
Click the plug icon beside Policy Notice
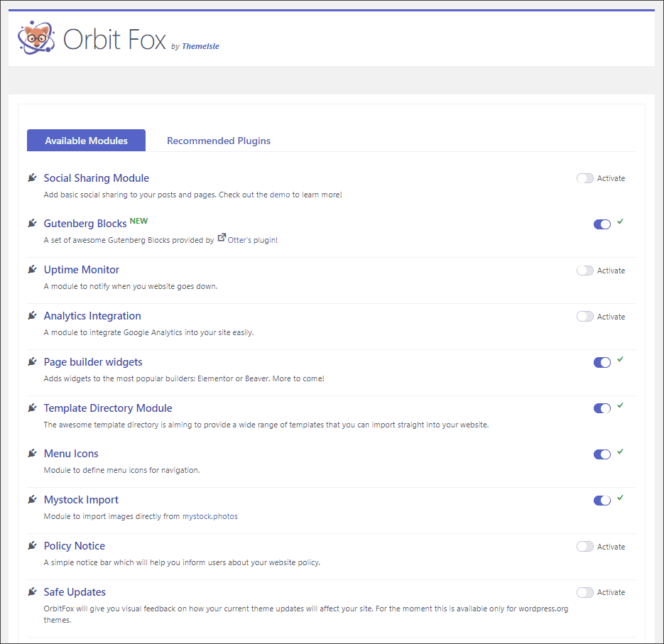pos(32,545)
